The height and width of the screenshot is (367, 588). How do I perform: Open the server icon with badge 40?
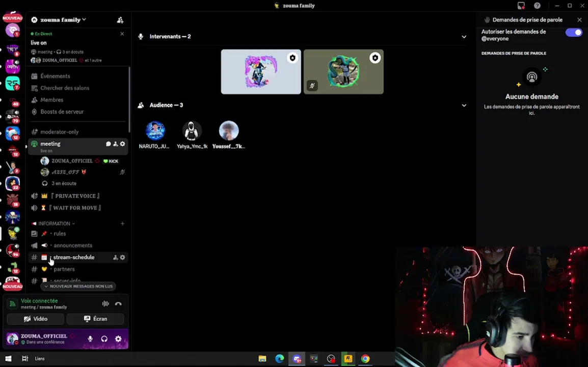coord(13,100)
